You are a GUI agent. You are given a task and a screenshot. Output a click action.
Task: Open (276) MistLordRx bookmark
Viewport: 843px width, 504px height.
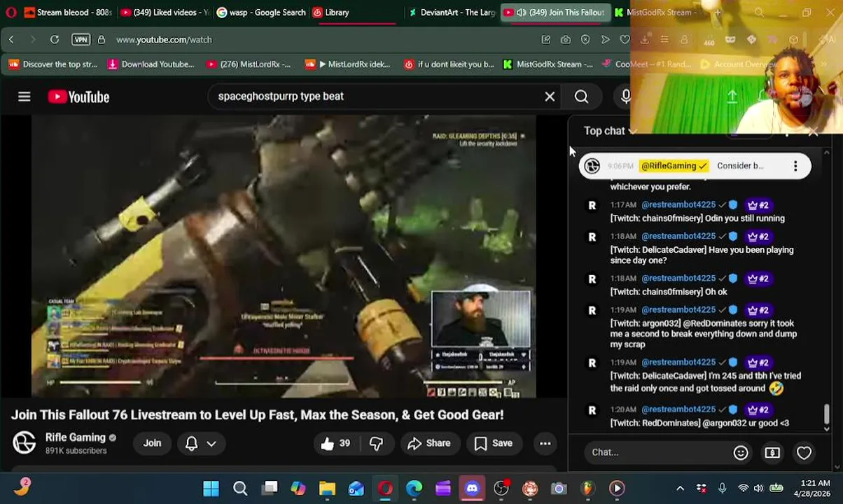click(x=249, y=64)
